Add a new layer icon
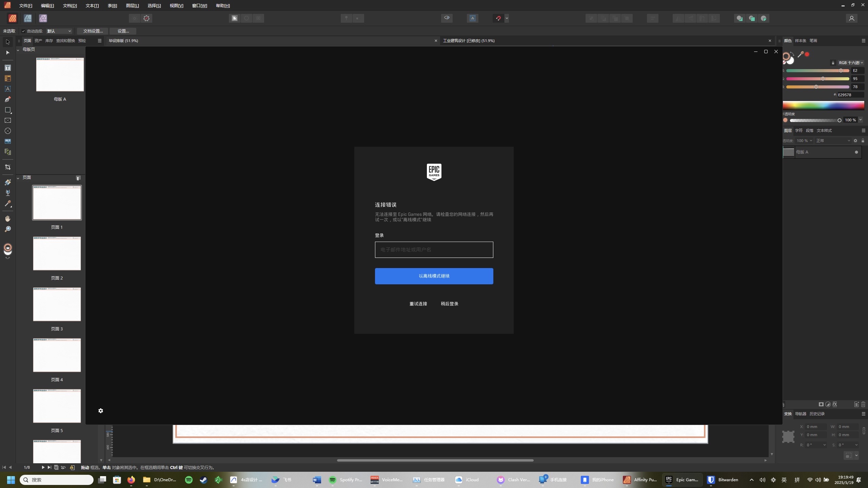This screenshot has width=868, height=488. (x=856, y=404)
